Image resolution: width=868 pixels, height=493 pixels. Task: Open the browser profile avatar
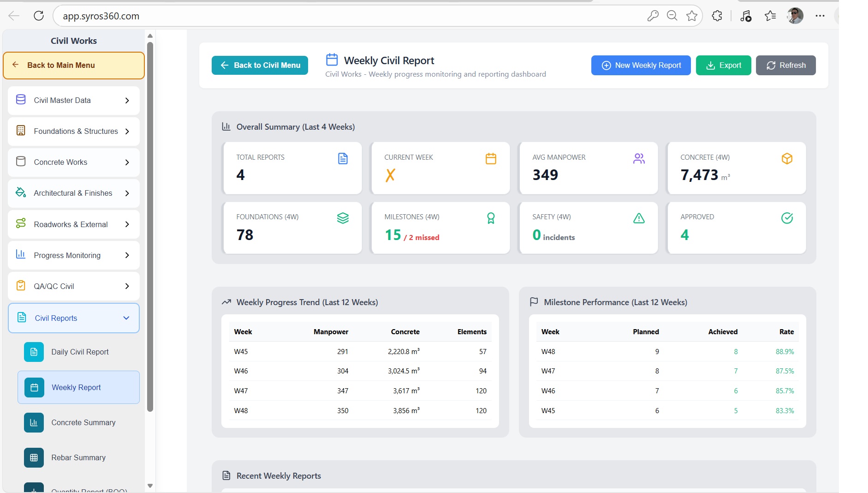[795, 16]
